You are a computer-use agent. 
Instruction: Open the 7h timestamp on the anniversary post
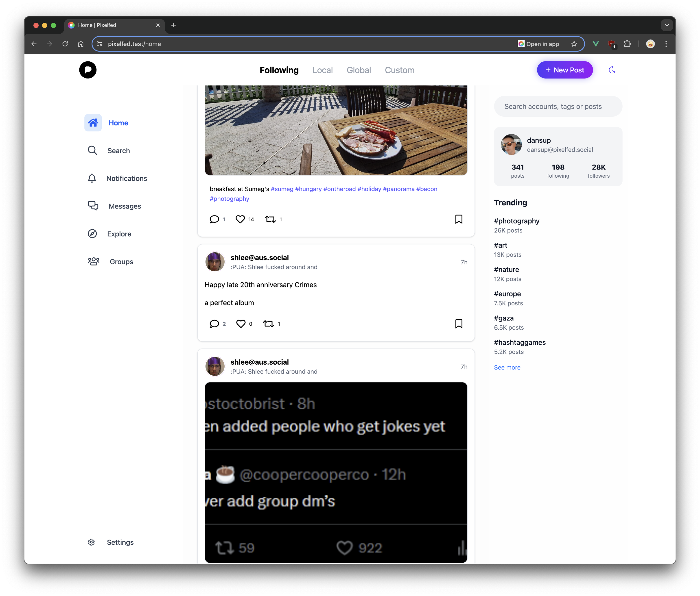(x=464, y=262)
